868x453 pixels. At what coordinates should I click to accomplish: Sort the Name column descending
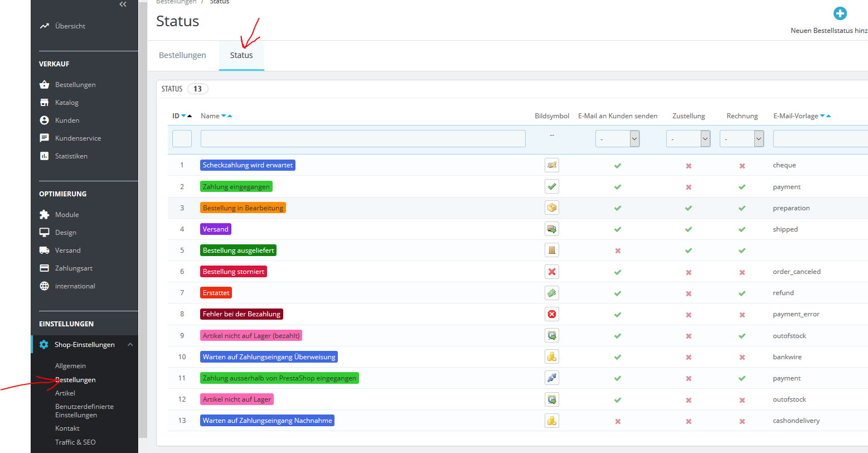(x=224, y=116)
